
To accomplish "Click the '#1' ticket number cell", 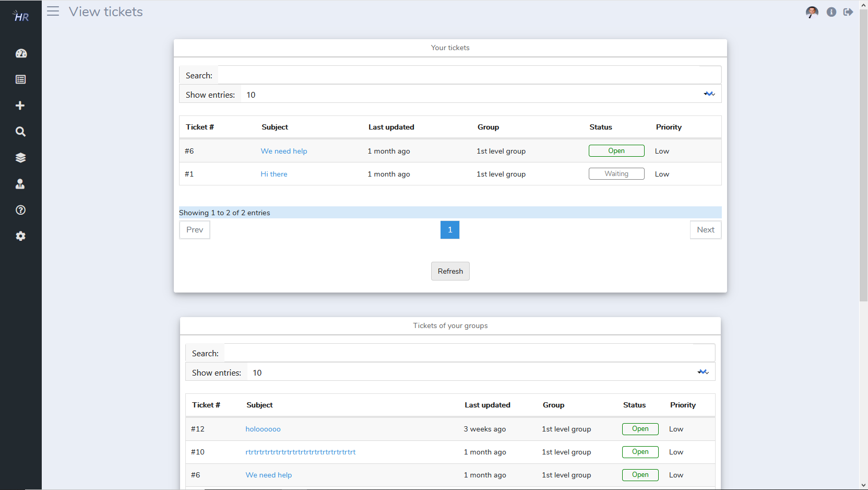I will tap(189, 174).
